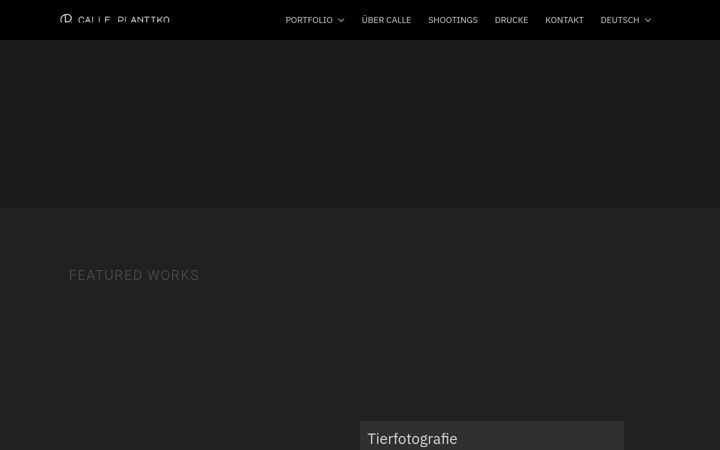
Task: Expand the Portfolio dropdown chevron
Action: tap(341, 20)
